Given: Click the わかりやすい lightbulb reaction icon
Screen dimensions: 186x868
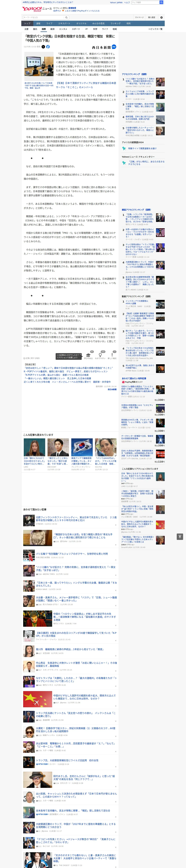Looking at the screenshot, I should [100, 355].
